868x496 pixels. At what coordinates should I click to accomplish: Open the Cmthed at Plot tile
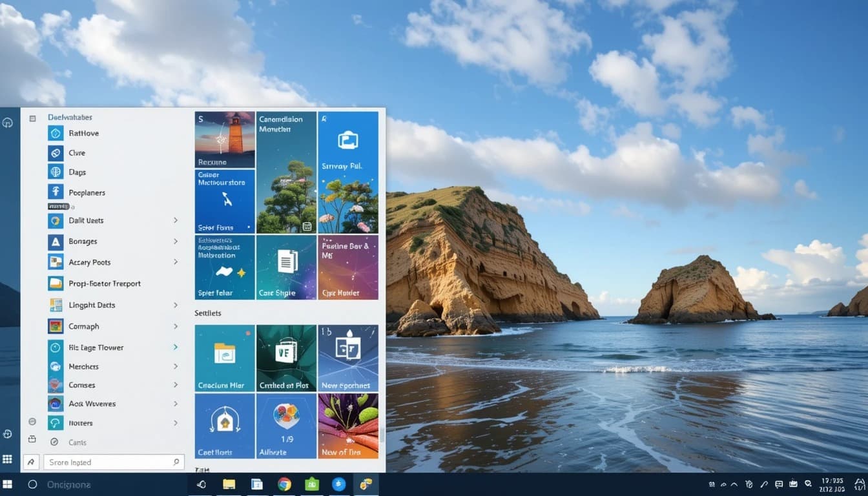pyautogui.click(x=286, y=358)
